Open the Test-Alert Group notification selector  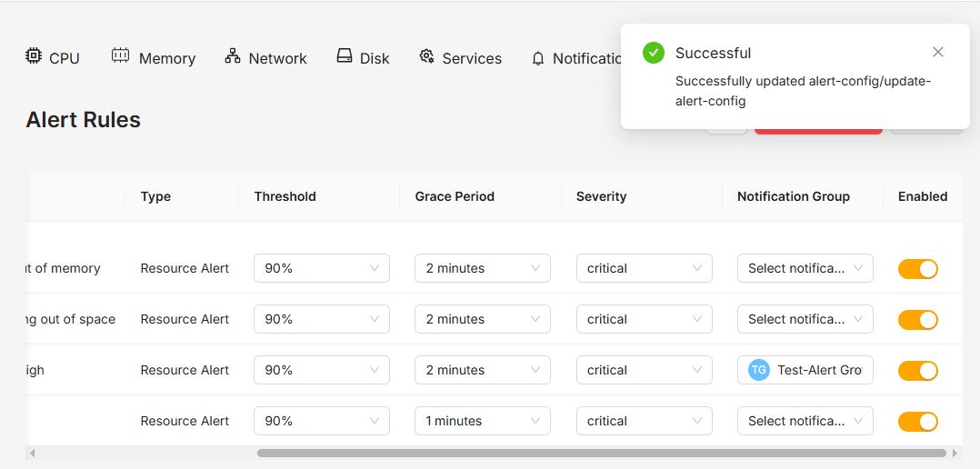tap(805, 370)
